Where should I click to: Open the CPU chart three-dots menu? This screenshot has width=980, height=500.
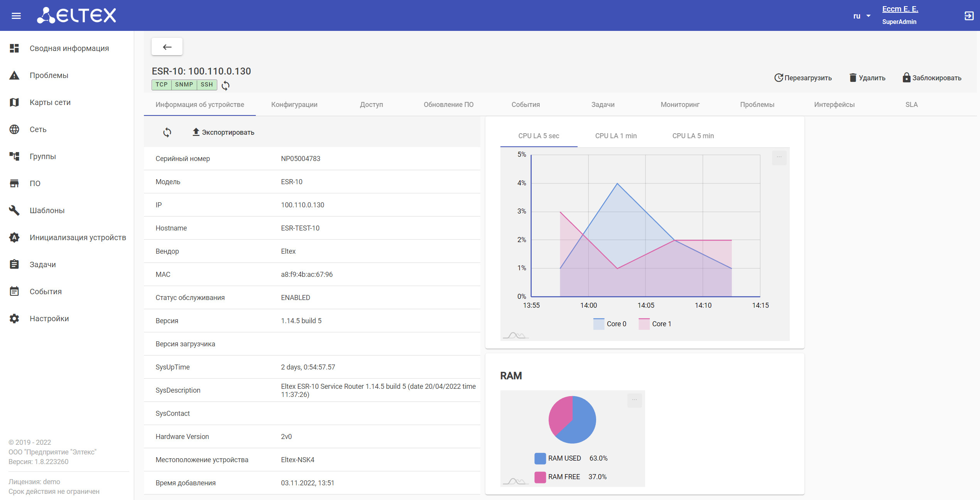click(x=779, y=157)
